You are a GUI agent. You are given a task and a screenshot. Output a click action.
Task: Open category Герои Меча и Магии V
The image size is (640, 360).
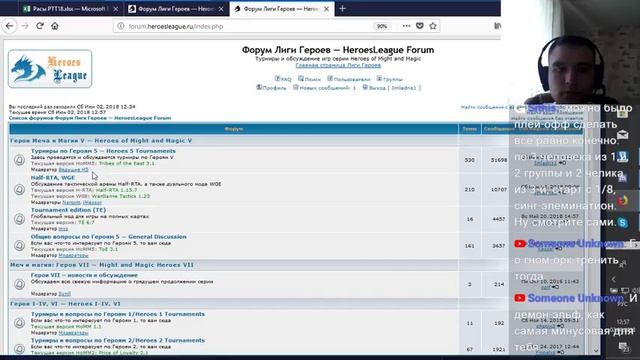101,140
